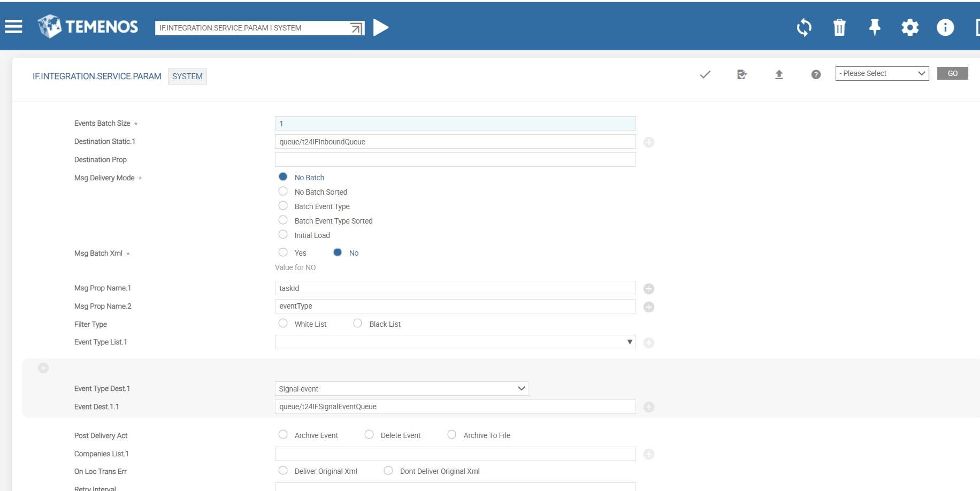
Task: Click the info circle icon
Action: pyautogui.click(x=945, y=27)
